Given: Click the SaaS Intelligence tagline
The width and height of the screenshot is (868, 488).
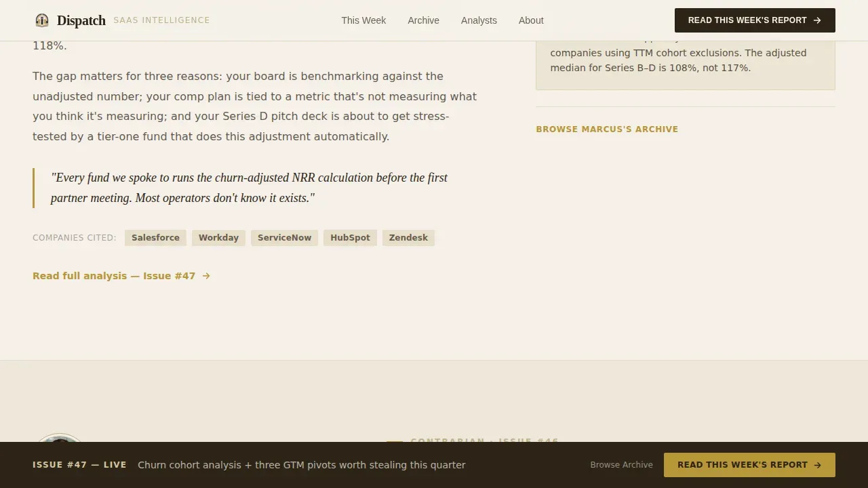Looking at the screenshot, I should point(161,20).
